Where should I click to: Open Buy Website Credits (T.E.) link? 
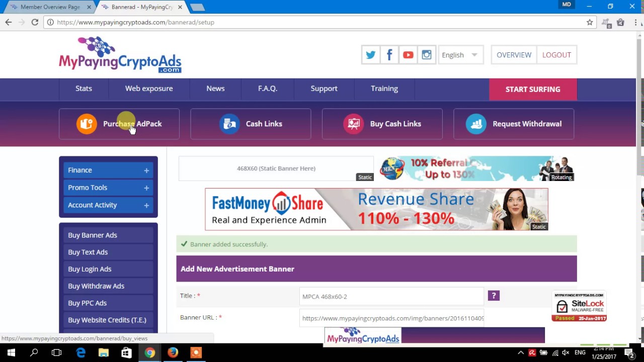click(108, 320)
